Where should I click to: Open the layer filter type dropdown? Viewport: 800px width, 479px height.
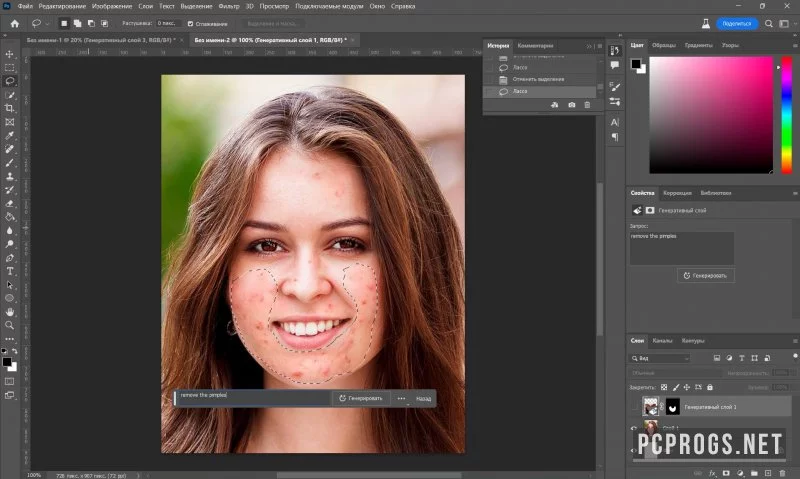click(661, 358)
